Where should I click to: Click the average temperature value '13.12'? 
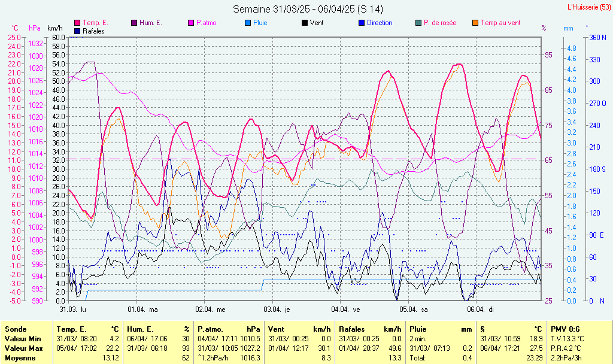(x=110, y=358)
